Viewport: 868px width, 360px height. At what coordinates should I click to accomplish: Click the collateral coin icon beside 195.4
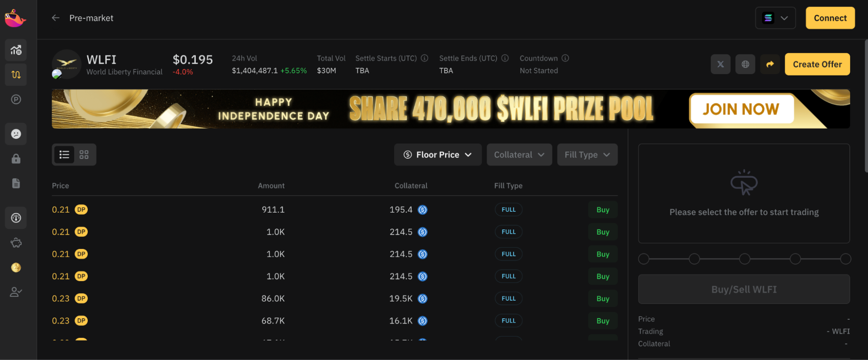coord(422,210)
